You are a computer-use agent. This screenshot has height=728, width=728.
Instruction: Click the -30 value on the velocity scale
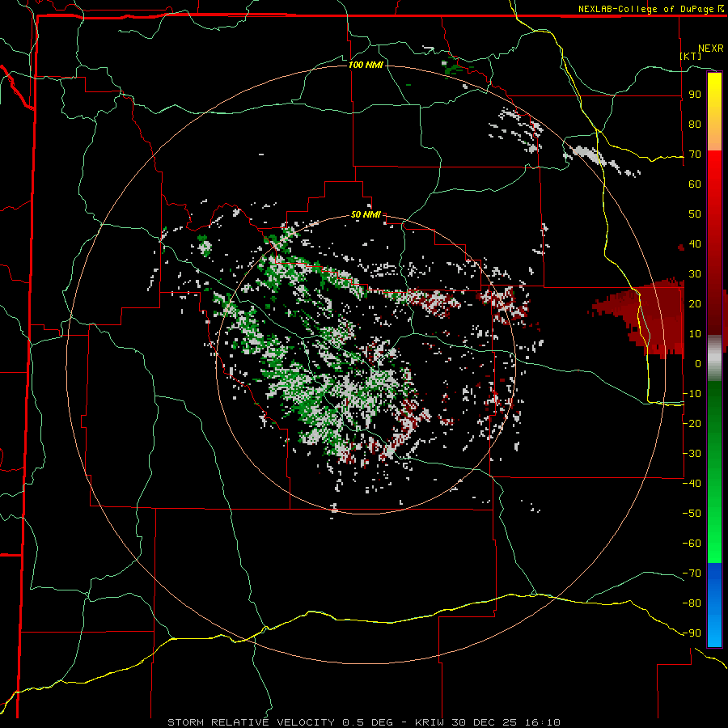click(x=692, y=454)
